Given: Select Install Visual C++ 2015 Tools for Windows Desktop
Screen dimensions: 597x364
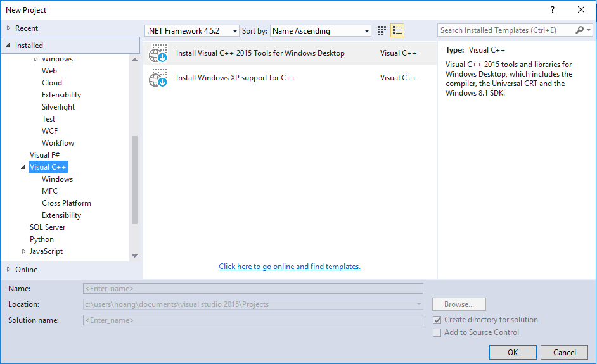Looking at the screenshot, I should click(290, 53).
